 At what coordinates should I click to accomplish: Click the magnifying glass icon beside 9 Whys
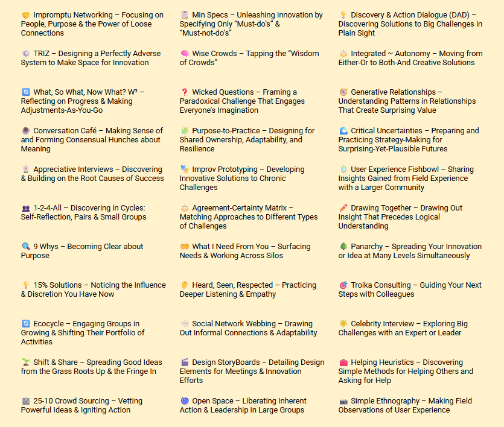click(x=26, y=247)
